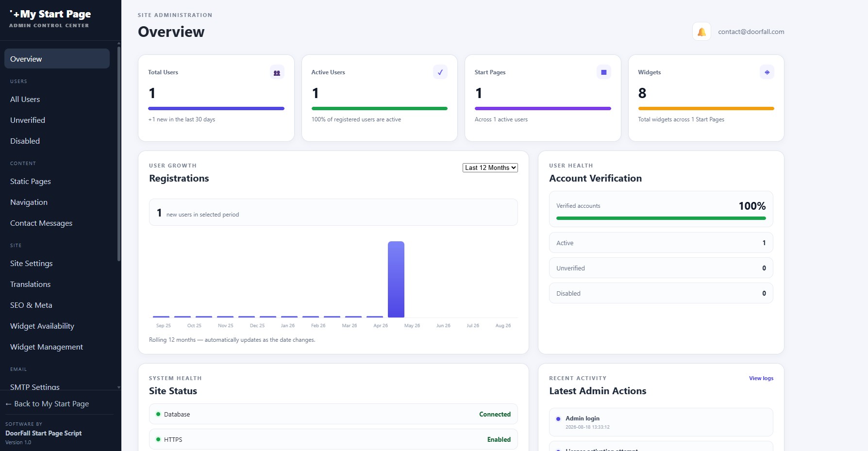Click the DoorFall Start Page Script link
The width and height of the screenshot is (868, 451).
[x=43, y=433]
